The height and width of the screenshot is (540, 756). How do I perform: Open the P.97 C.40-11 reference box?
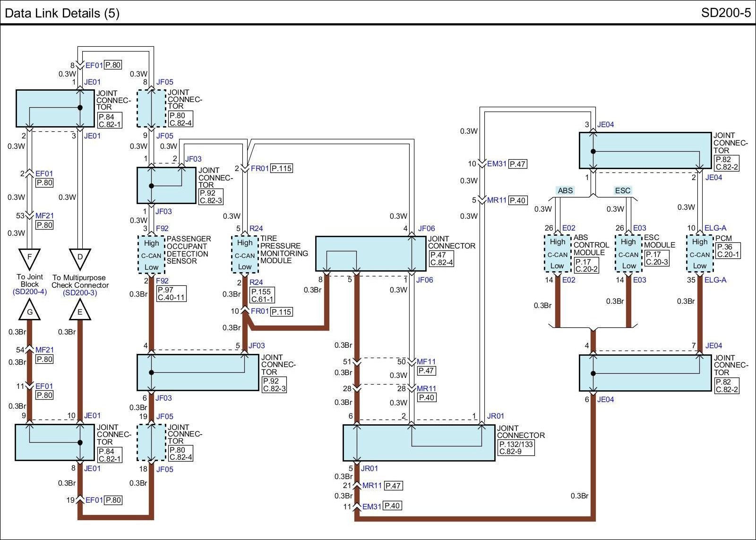tap(171, 294)
